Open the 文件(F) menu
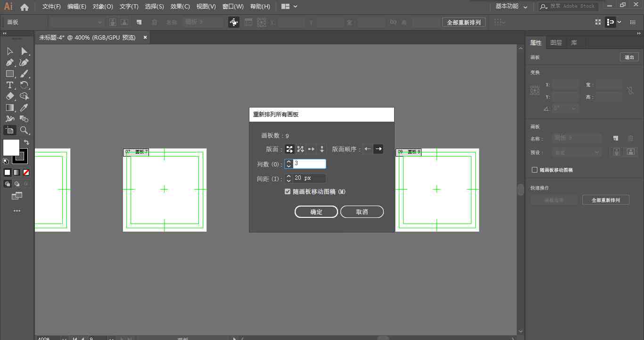This screenshot has width=644, height=340. tap(51, 7)
